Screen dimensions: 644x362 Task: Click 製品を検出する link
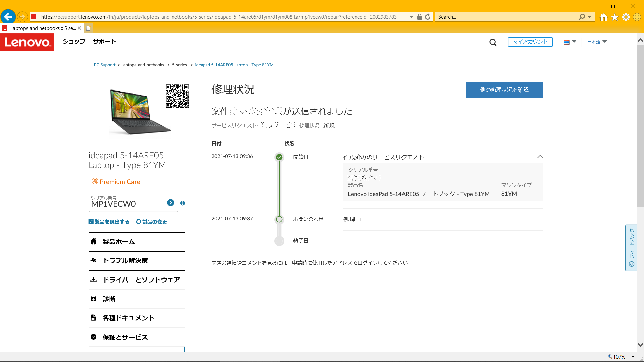pos(109,222)
